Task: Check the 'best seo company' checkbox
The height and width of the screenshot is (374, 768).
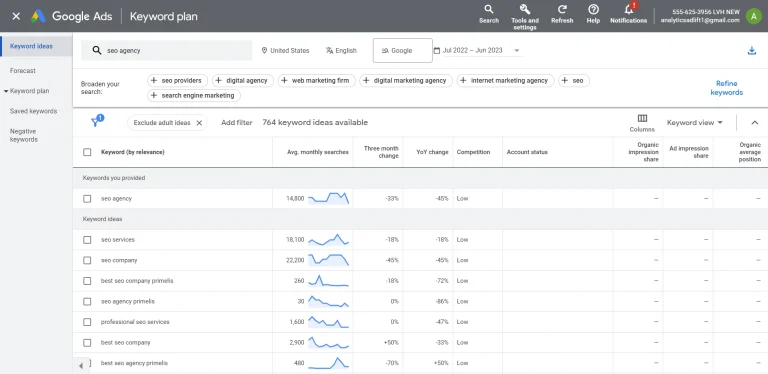Action: (87, 343)
